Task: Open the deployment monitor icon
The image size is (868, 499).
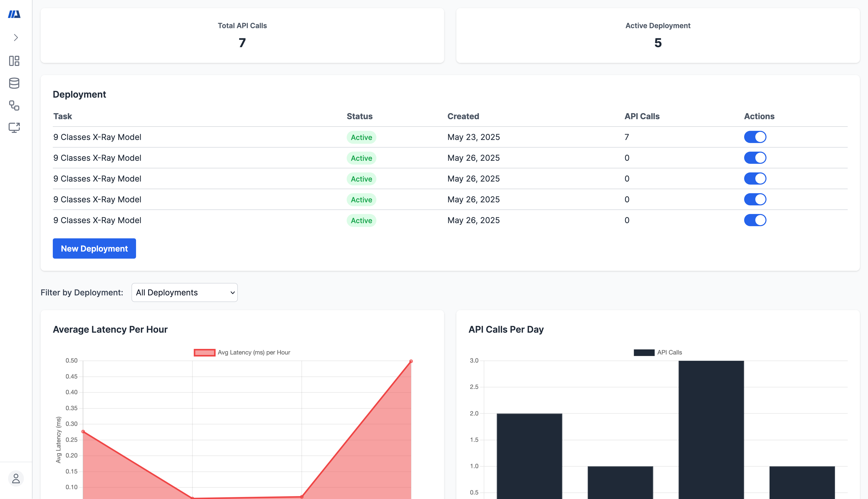Action: coord(14,128)
